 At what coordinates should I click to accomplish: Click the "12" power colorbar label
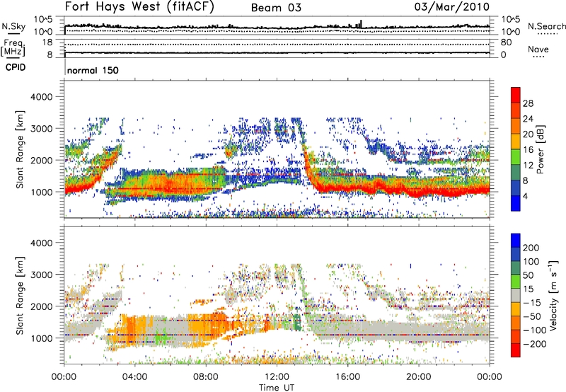pos(528,166)
